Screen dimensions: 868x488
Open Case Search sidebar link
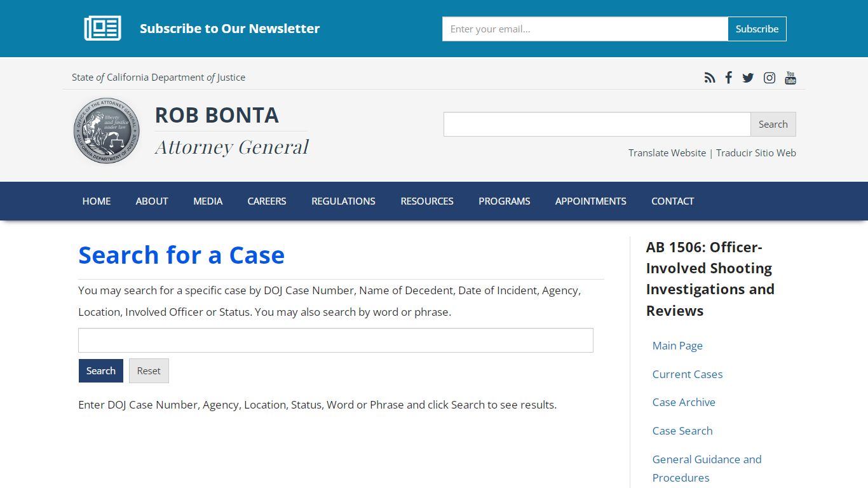point(682,431)
